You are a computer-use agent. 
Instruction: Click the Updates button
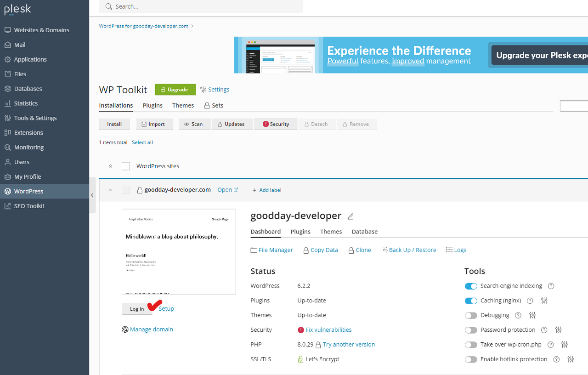coord(232,124)
